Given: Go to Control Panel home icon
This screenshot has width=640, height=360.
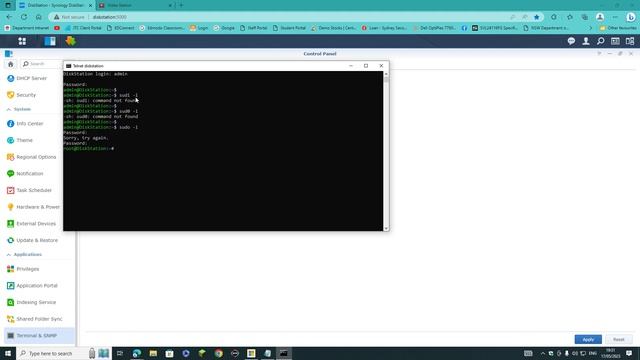Looking at the screenshot, I should (x=11, y=64).
